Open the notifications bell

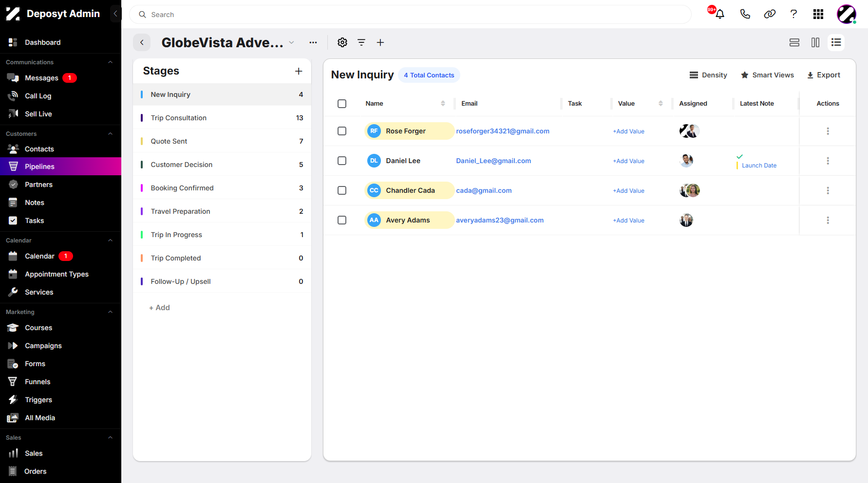(x=719, y=14)
